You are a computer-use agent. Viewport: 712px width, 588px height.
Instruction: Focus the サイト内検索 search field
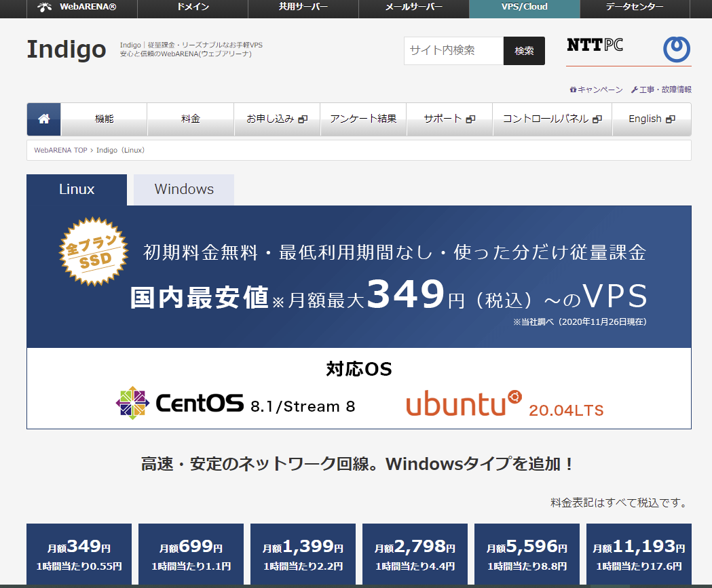click(x=453, y=51)
